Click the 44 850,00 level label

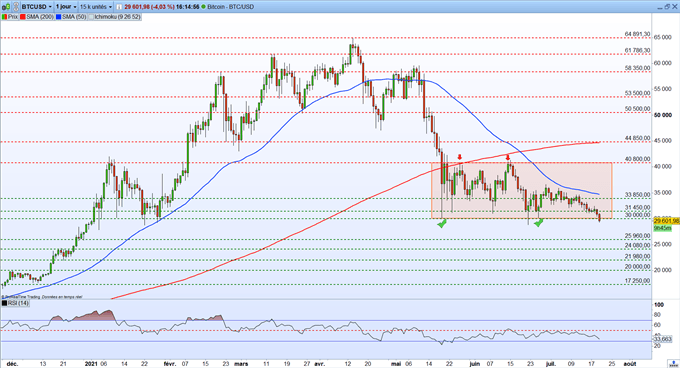(x=638, y=138)
